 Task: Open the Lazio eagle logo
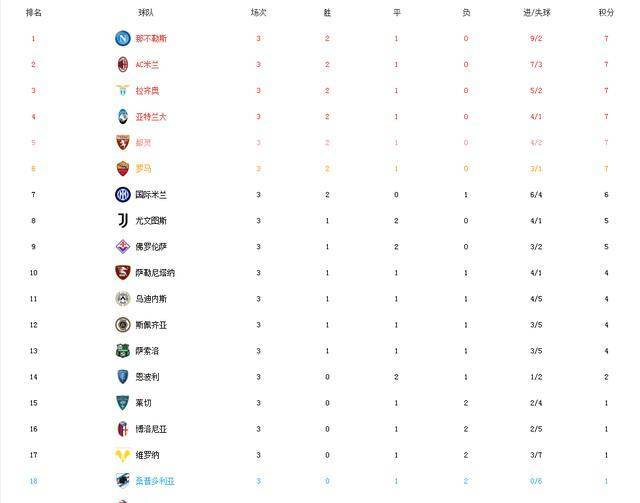(122, 90)
